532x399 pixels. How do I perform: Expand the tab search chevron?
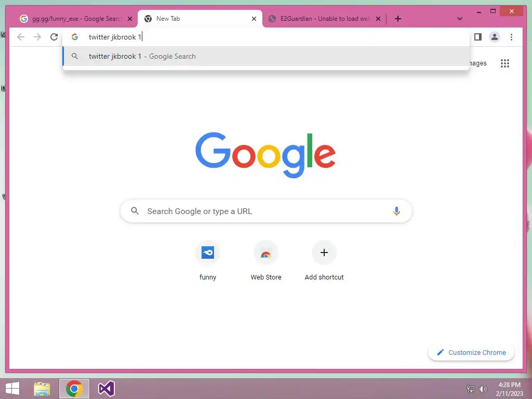point(459,19)
